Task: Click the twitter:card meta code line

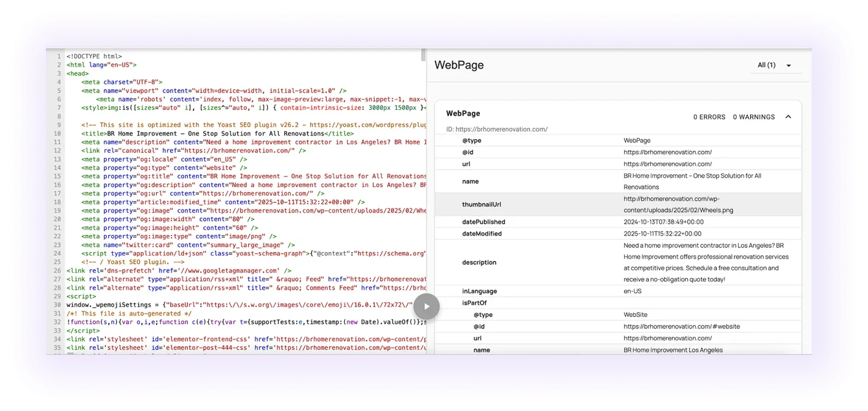Action: (x=188, y=245)
